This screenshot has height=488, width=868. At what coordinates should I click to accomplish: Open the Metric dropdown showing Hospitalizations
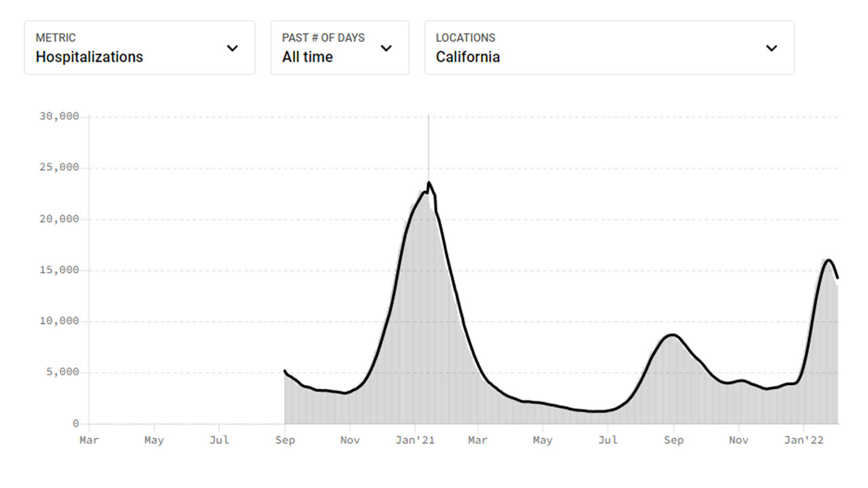140,47
